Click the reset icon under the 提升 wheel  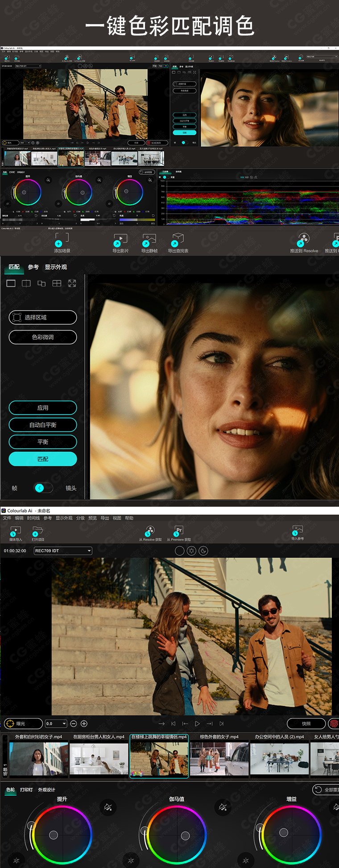click(x=17, y=860)
